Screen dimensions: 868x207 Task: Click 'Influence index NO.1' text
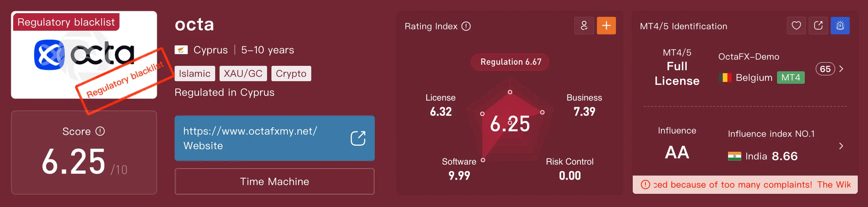click(x=771, y=134)
